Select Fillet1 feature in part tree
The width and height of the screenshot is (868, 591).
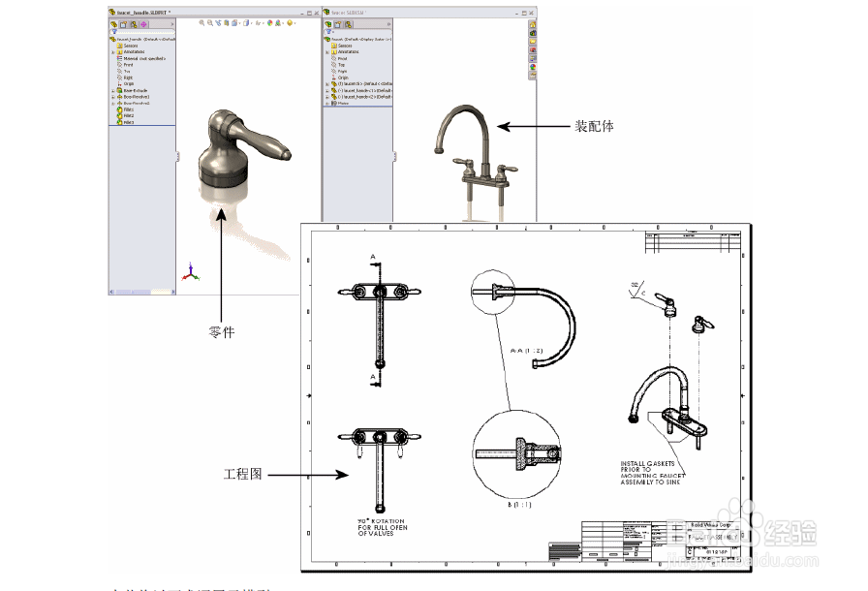[126, 109]
